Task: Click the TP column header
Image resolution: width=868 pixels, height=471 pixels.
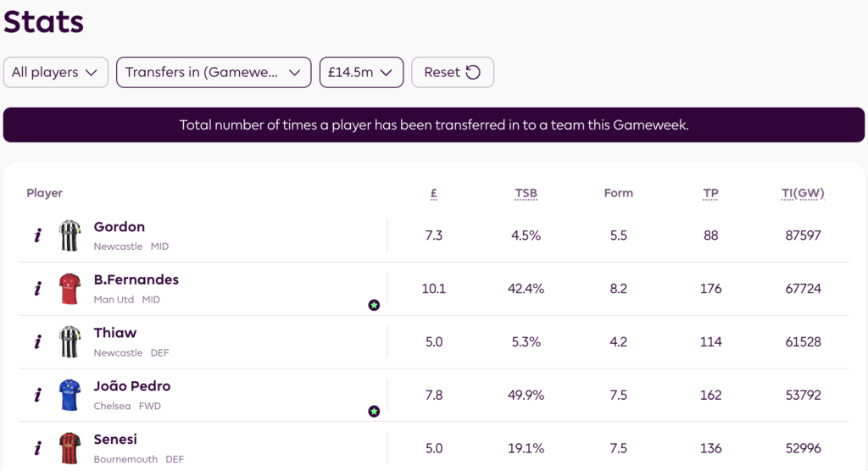Action: (710, 193)
